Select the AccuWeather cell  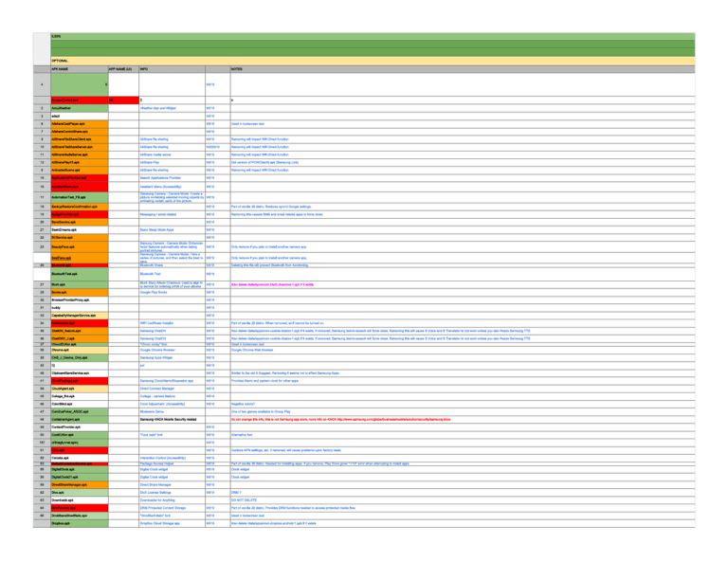pos(80,108)
